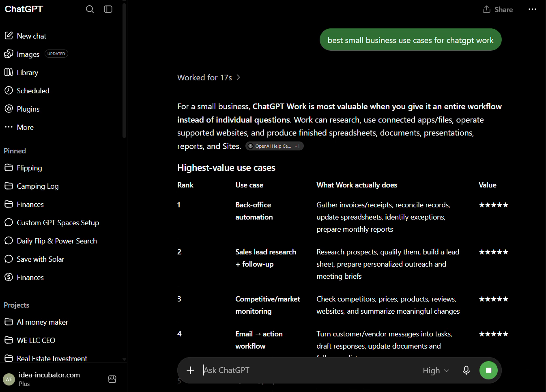Click the WE profile avatar

pos(9,379)
